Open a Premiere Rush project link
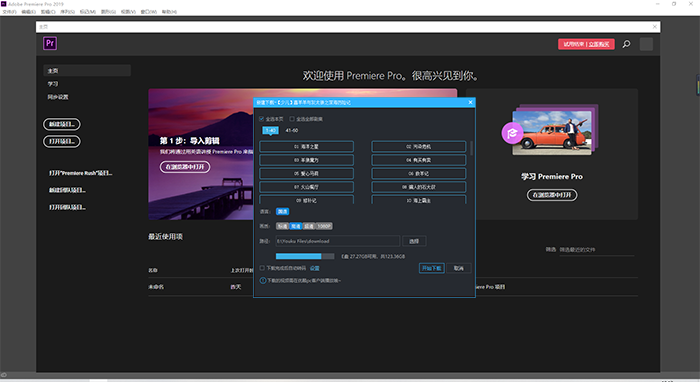Image resolution: width=700 pixels, height=382 pixels. click(x=80, y=173)
